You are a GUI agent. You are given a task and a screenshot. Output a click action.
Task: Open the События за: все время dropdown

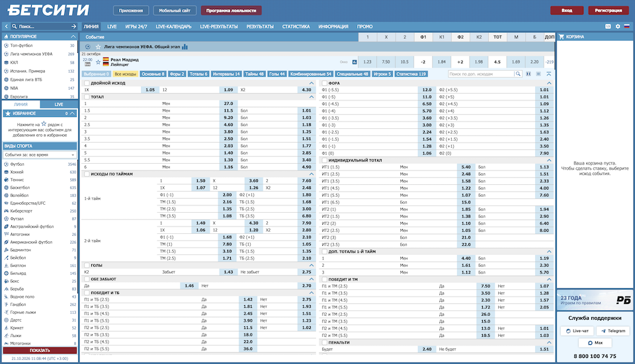click(x=40, y=155)
